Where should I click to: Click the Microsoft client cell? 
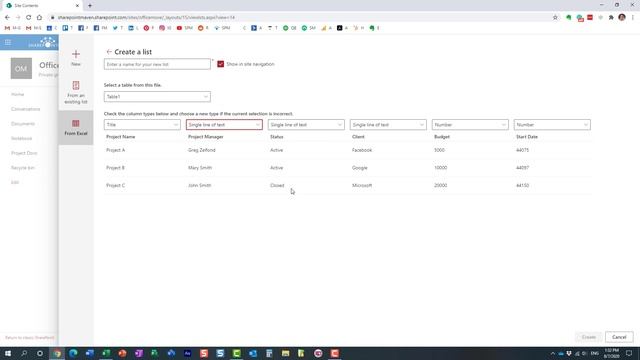point(362,185)
